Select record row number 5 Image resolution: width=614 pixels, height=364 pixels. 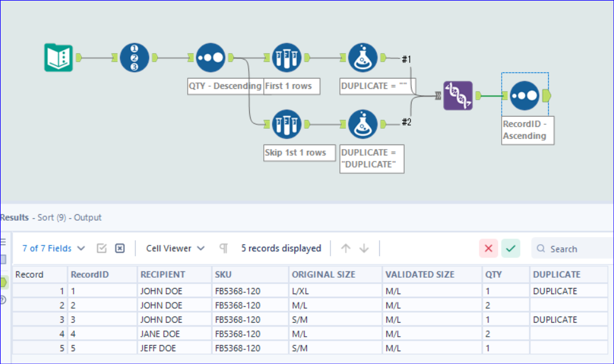tap(40, 348)
